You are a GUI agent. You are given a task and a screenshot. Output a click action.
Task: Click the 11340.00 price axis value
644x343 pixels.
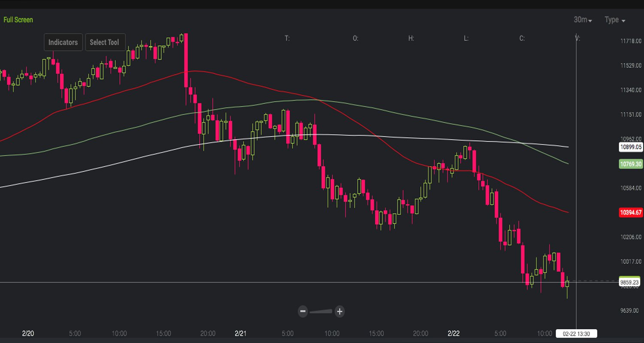click(x=631, y=90)
